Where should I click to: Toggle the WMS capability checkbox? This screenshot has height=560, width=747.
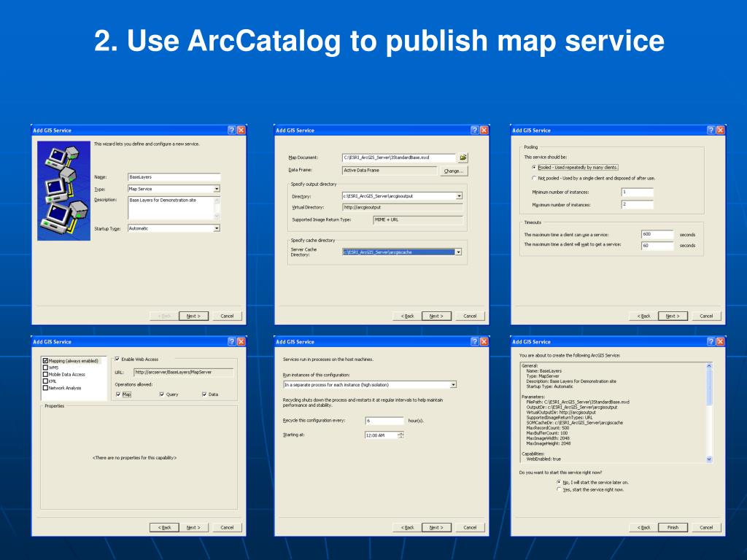[46, 367]
